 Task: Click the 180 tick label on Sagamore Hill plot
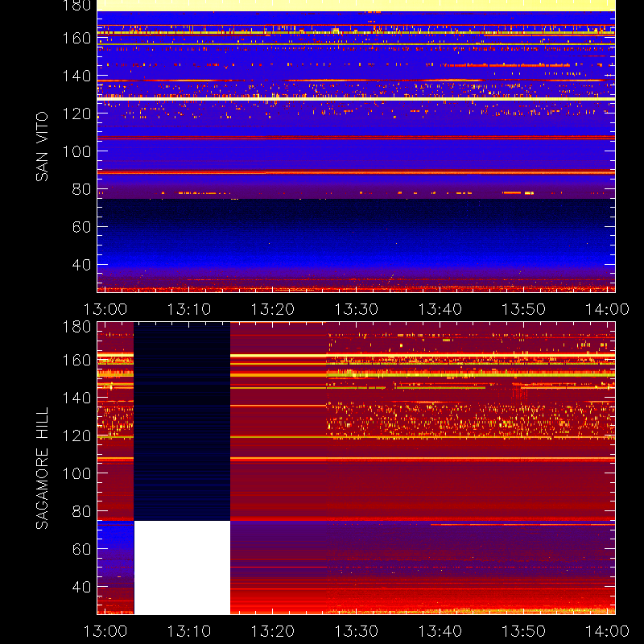click(76, 327)
